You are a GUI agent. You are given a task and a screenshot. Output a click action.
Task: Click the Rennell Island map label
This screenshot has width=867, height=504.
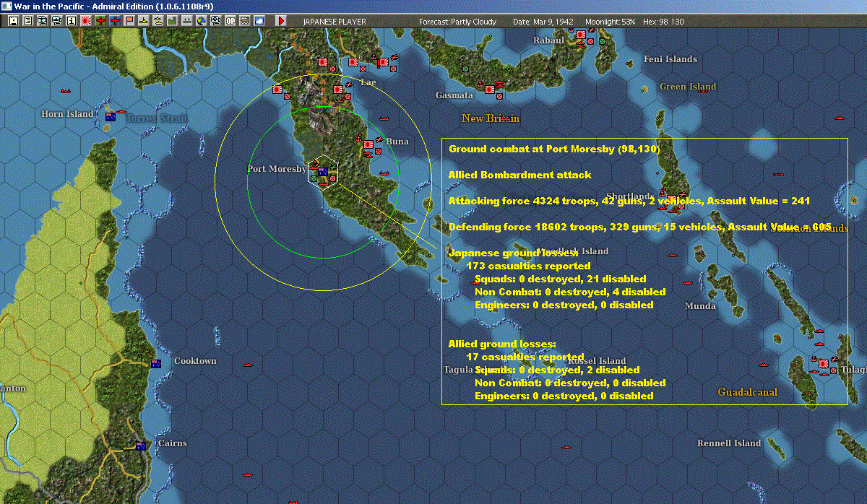[x=729, y=443]
